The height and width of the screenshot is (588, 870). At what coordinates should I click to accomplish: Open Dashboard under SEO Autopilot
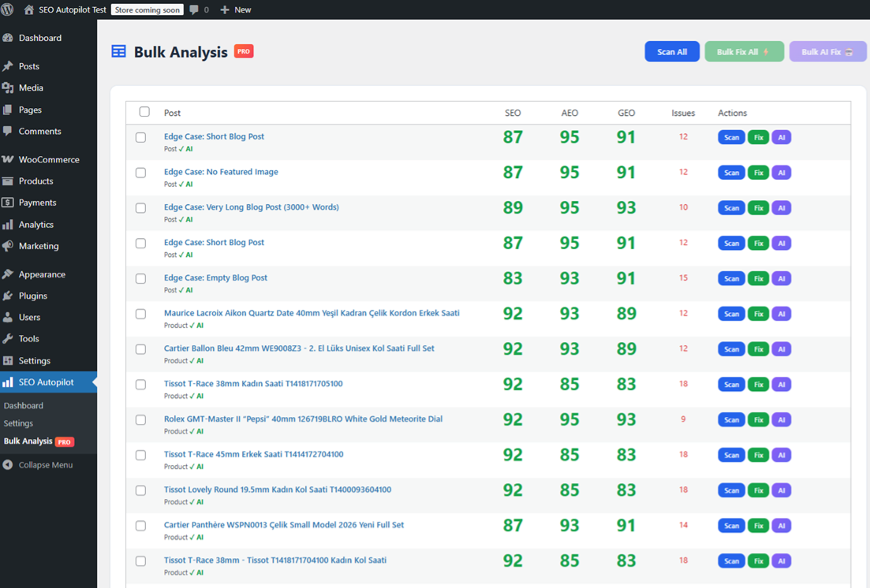pos(24,405)
